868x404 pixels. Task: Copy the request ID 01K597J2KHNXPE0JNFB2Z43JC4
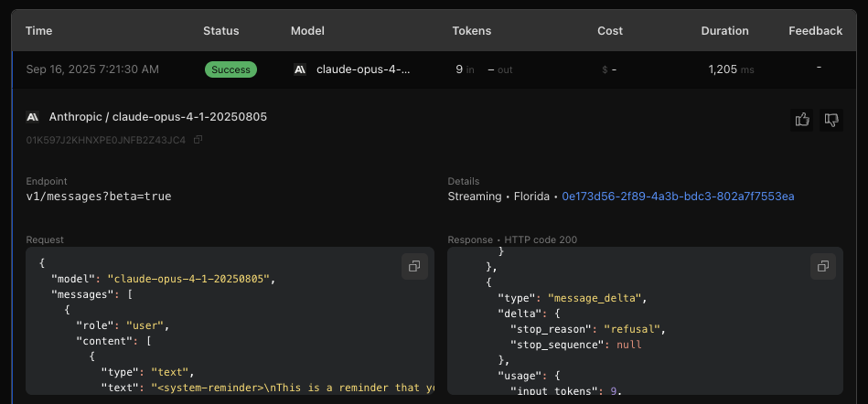(x=198, y=140)
